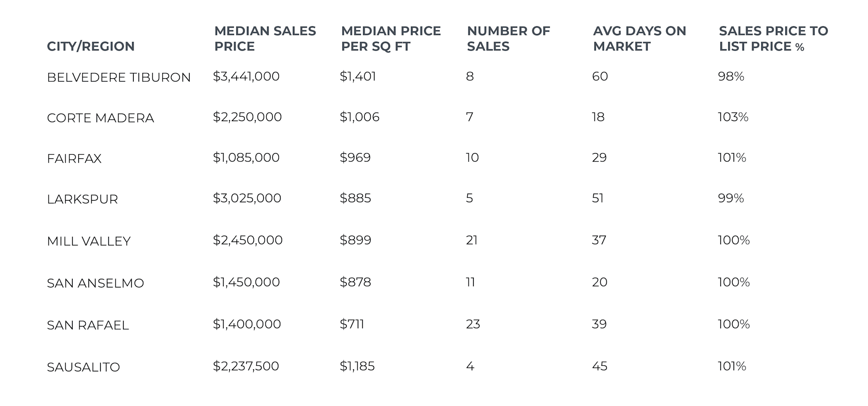Click the SAUSALITO city name
This screenshot has height=406, width=868.
(83, 367)
